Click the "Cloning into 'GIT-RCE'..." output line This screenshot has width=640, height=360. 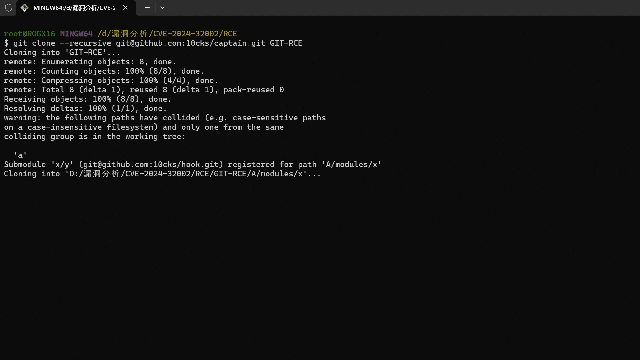point(62,52)
